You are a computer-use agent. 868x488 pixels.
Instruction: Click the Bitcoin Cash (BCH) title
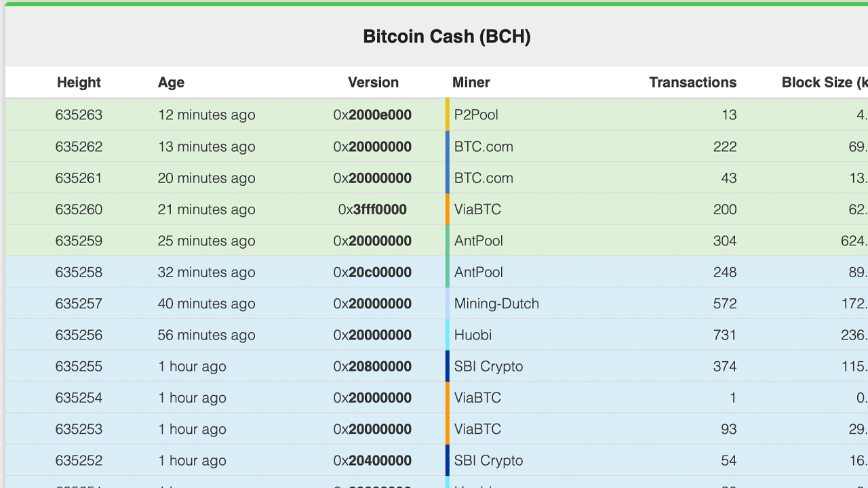click(447, 36)
